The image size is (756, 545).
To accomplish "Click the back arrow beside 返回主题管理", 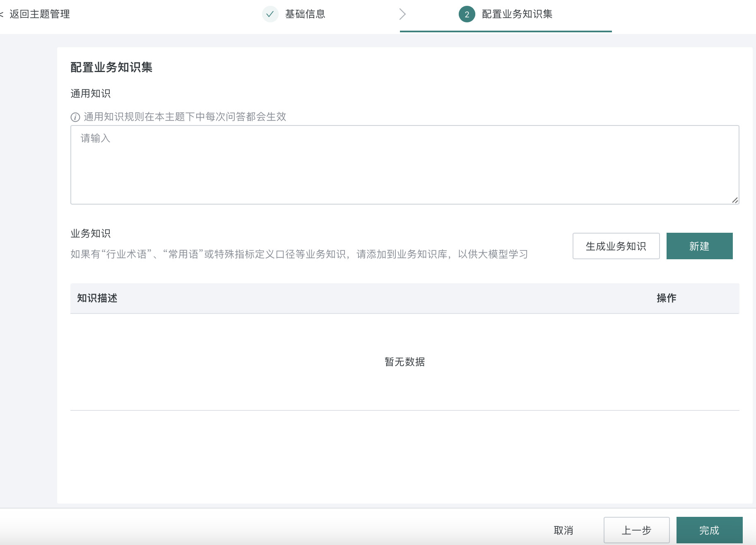I will [2, 14].
